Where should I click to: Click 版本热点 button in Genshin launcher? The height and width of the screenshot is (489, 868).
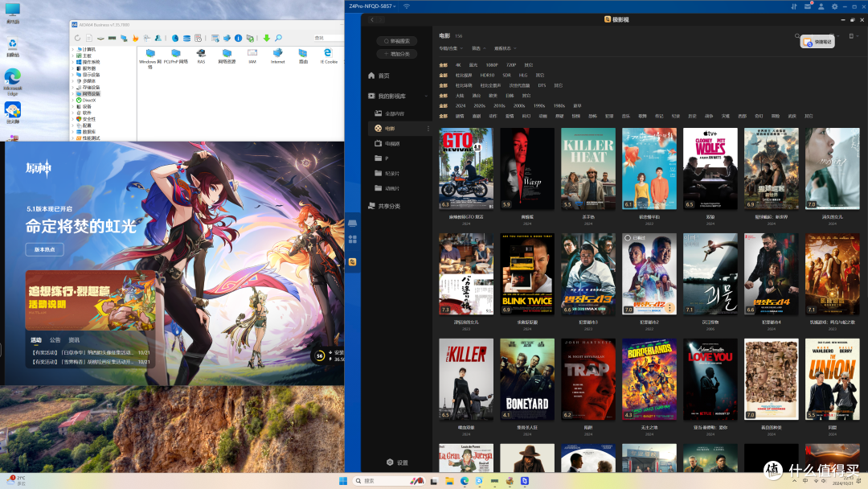[44, 250]
